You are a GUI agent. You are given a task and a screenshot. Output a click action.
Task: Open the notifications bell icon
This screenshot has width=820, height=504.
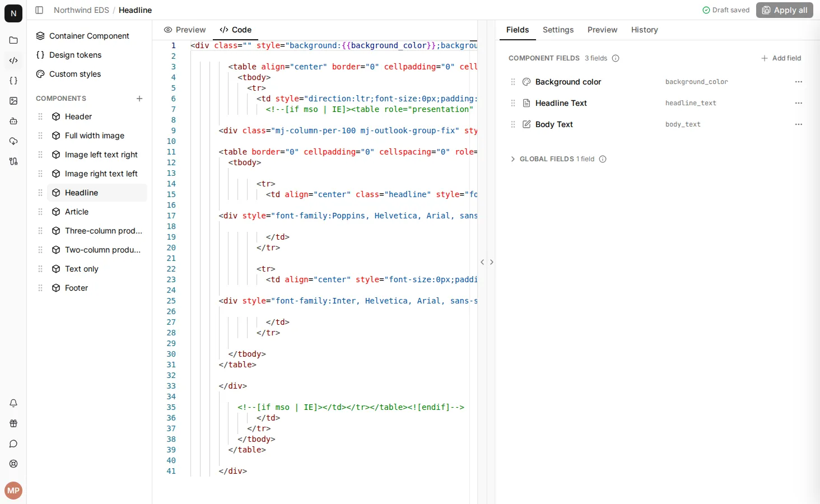click(13, 403)
